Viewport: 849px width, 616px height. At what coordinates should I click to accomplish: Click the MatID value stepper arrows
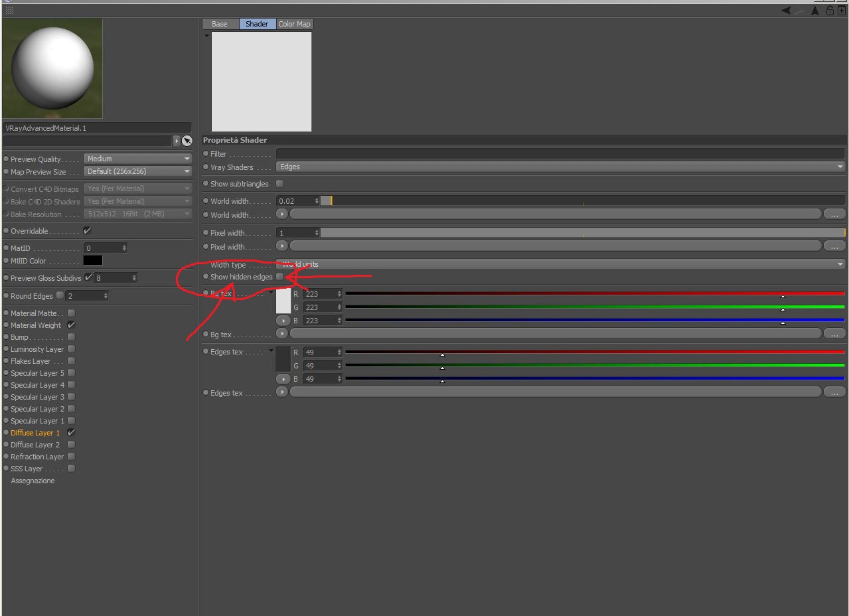pyautogui.click(x=123, y=248)
